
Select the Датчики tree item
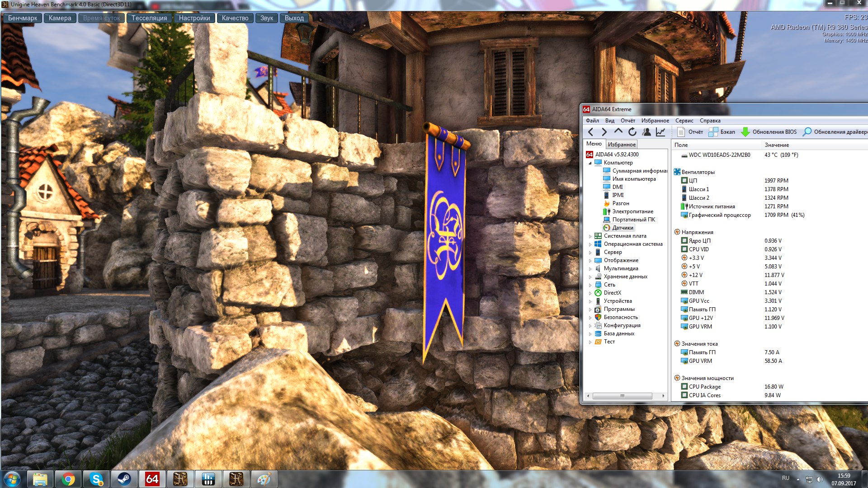coord(618,228)
